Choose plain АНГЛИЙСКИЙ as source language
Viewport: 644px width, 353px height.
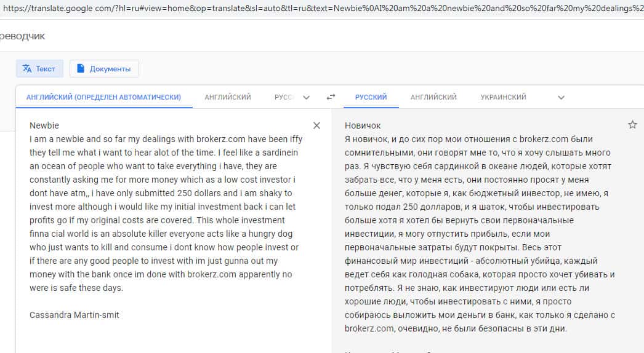click(x=227, y=97)
